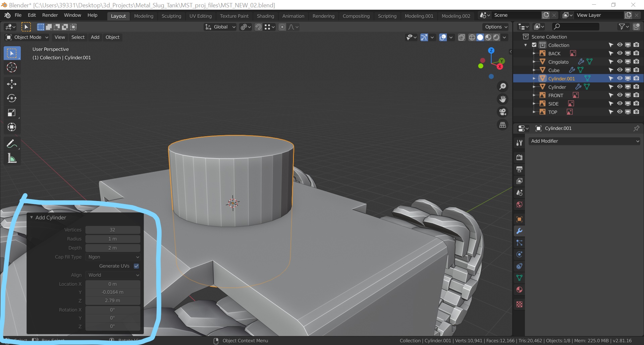Image resolution: width=644 pixels, height=345 pixels.
Task: Open the Active Tool properties tab
Action: coord(519,143)
